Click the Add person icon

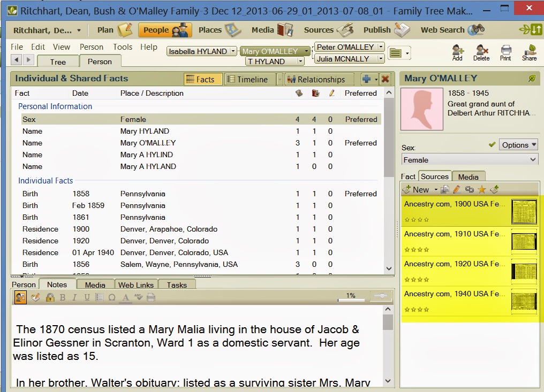[457, 53]
